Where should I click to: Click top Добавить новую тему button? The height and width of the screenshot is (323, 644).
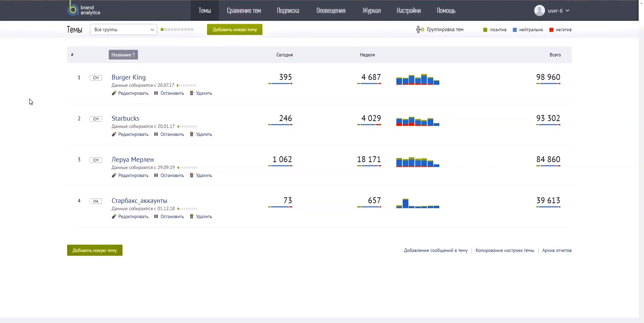pyautogui.click(x=235, y=30)
